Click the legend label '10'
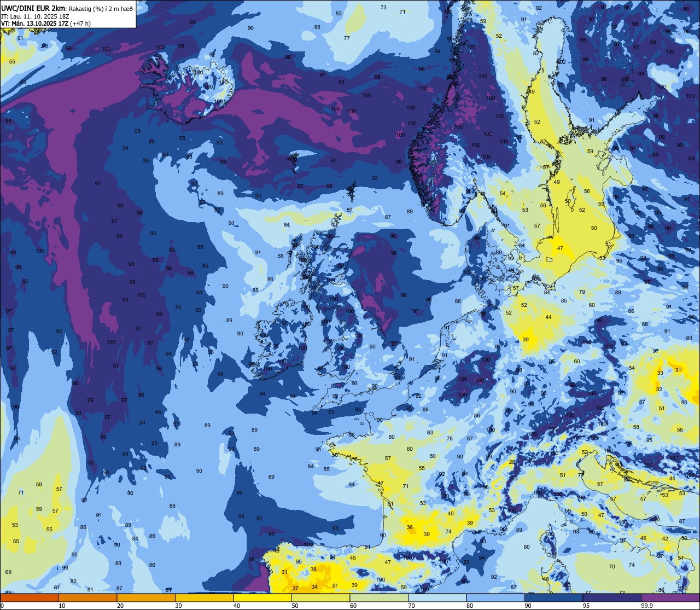Viewport: 700px width, 610px height. [x=62, y=606]
